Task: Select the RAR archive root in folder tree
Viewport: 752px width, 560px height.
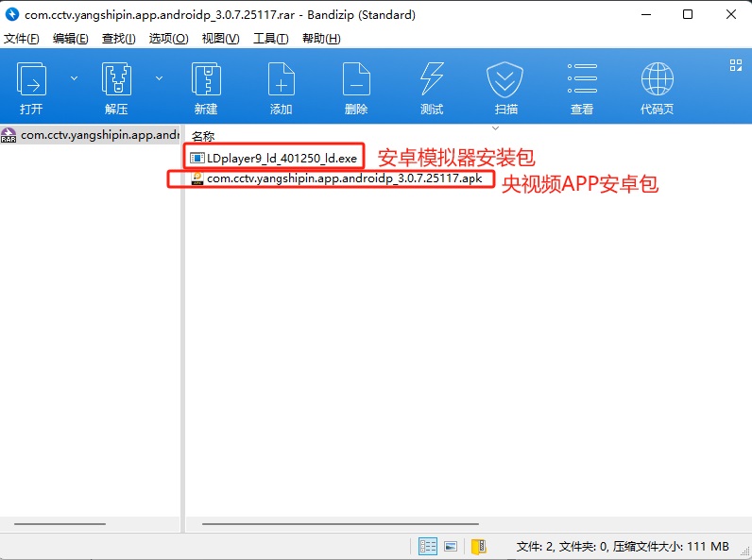Action: (90, 135)
